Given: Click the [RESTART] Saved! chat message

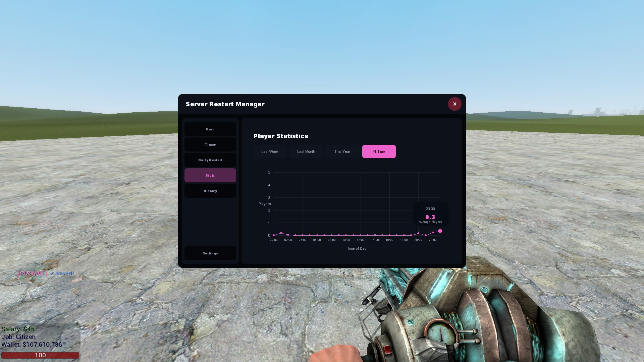Looking at the screenshot, I should (46, 273).
